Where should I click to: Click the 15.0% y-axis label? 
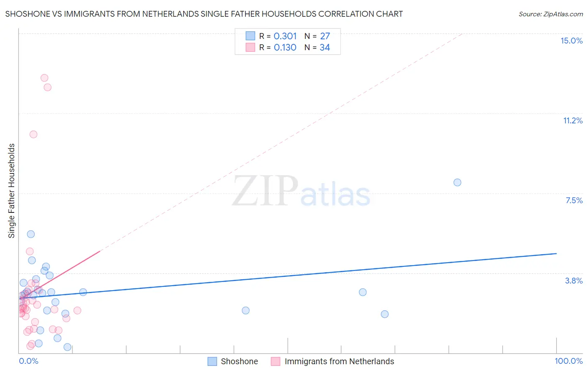click(x=571, y=41)
